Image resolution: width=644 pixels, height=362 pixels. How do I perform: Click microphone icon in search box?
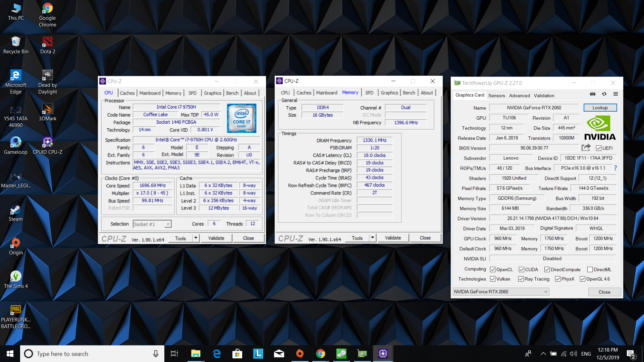(x=156, y=354)
